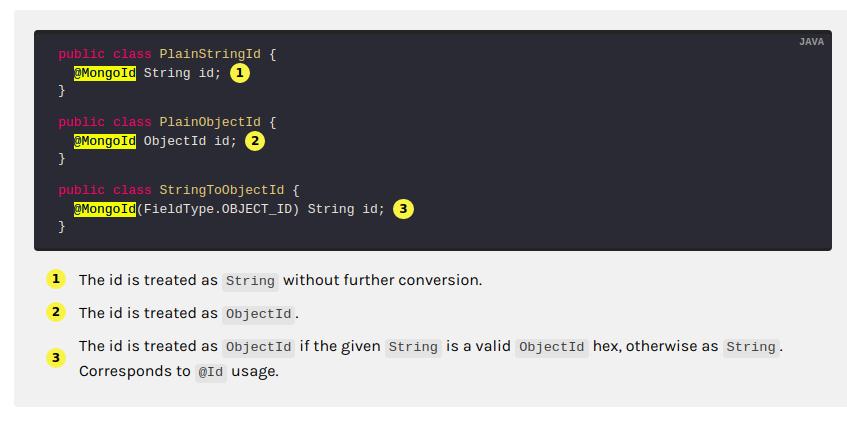Click the PlainStringId class name
847x423 pixels.
pos(210,54)
